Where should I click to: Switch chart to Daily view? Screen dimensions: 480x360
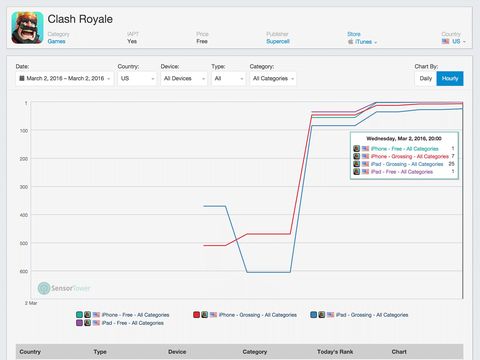pos(426,79)
